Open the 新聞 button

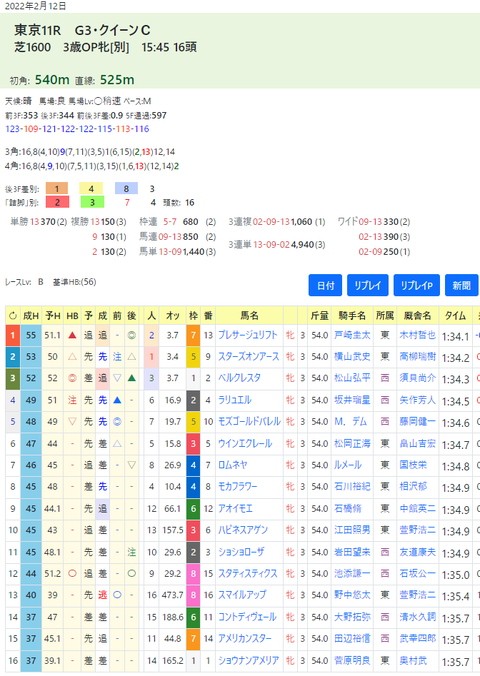461,285
